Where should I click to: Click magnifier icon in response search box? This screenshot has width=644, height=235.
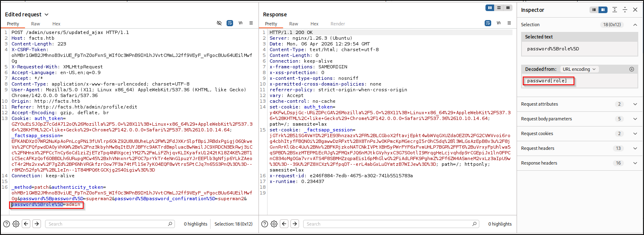click(474, 224)
